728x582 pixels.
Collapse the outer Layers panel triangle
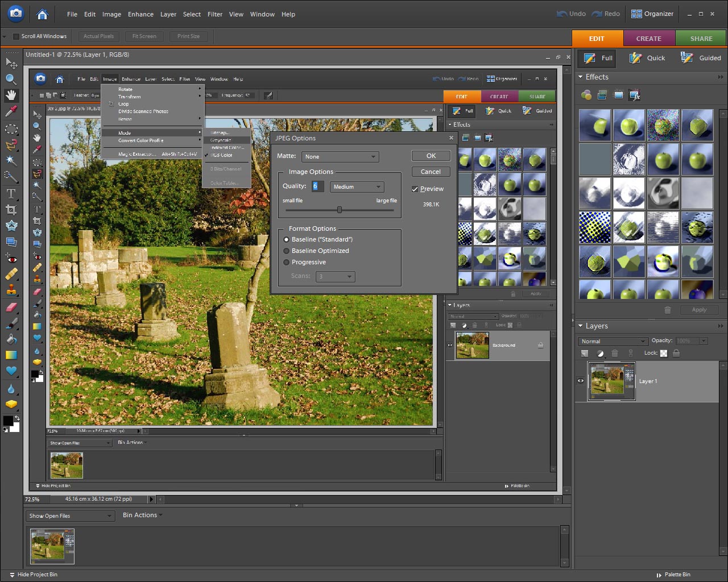click(x=581, y=326)
